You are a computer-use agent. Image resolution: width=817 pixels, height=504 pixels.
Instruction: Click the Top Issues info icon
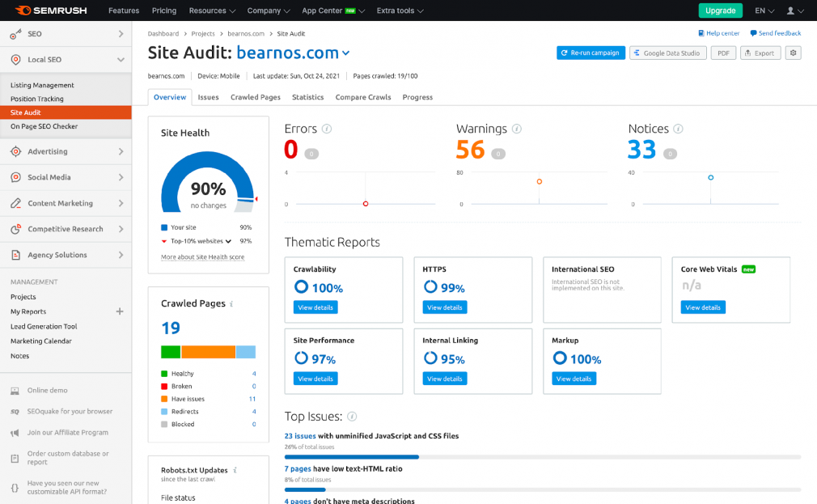(352, 417)
